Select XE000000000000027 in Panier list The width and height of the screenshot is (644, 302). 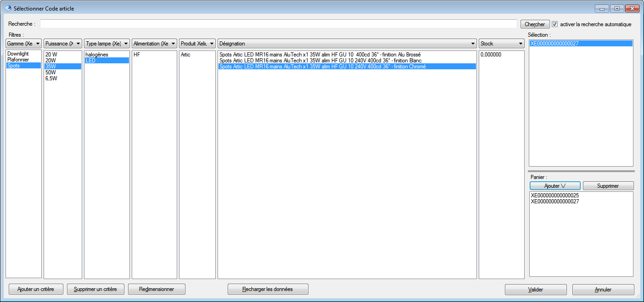(581, 201)
